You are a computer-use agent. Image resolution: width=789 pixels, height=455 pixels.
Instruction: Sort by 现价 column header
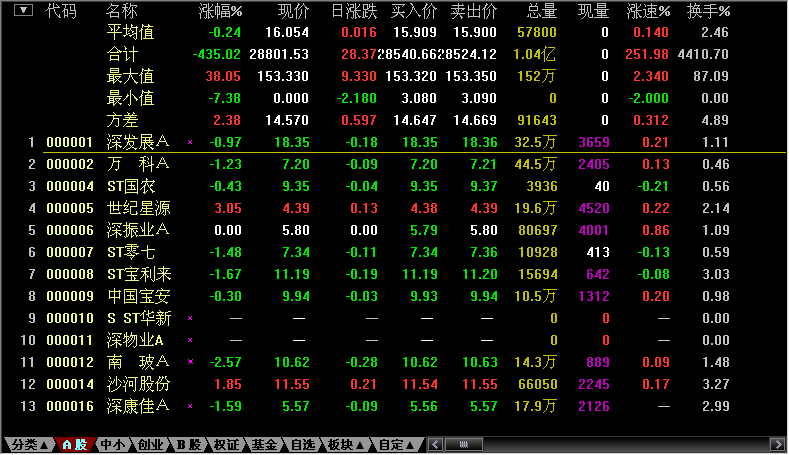pos(293,11)
